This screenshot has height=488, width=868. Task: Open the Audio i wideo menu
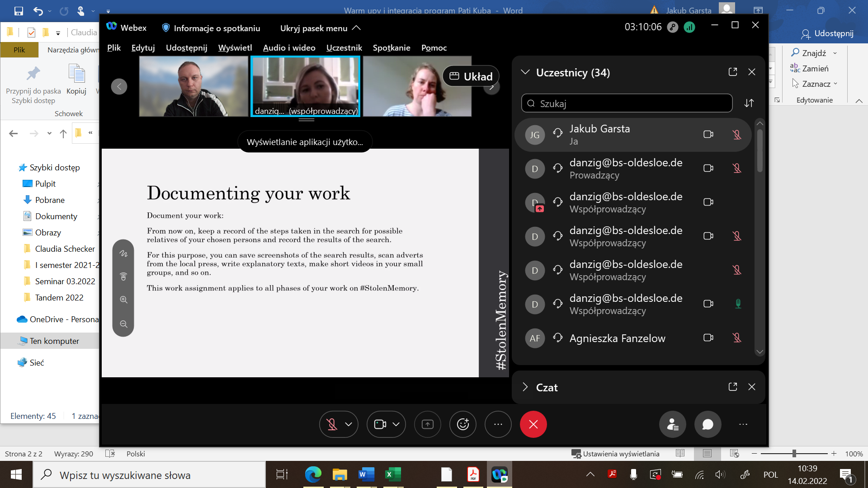point(289,47)
